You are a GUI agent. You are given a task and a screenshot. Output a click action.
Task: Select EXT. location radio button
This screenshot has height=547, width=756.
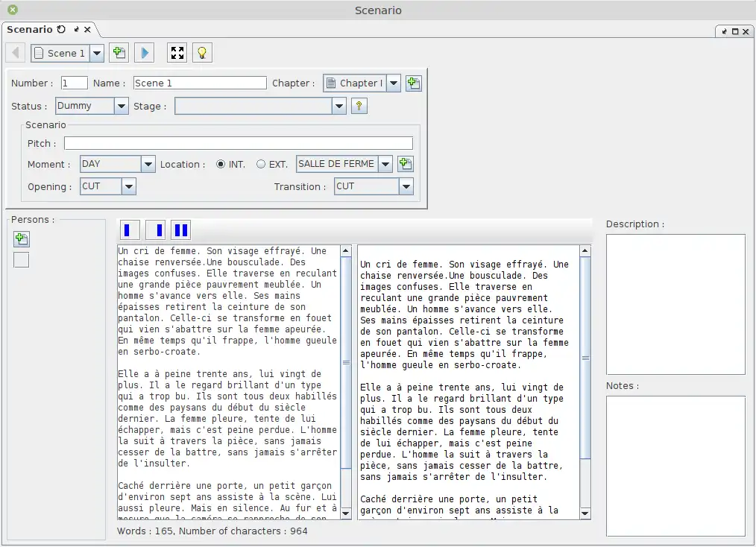point(261,165)
